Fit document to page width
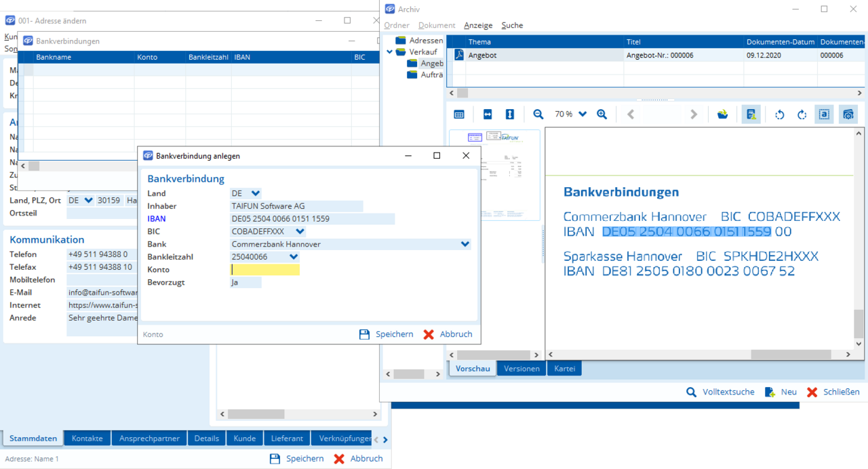This screenshot has height=469, width=868. tap(488, 115)
